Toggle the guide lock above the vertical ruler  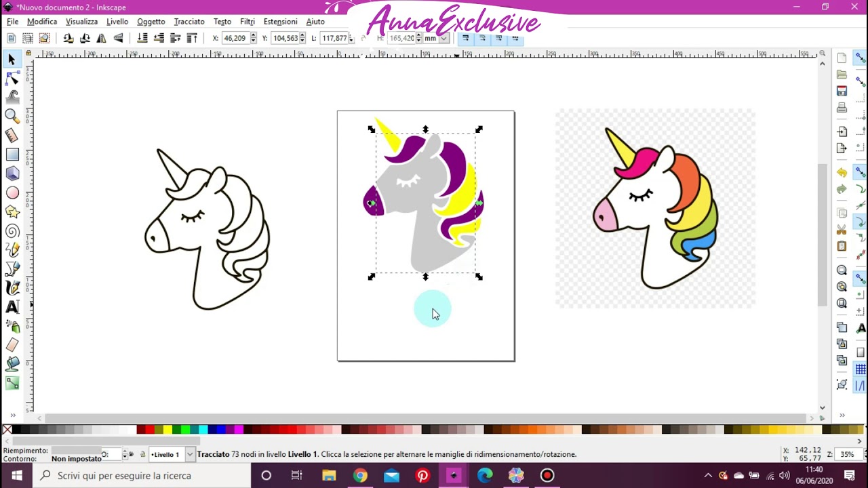(28, 54)
